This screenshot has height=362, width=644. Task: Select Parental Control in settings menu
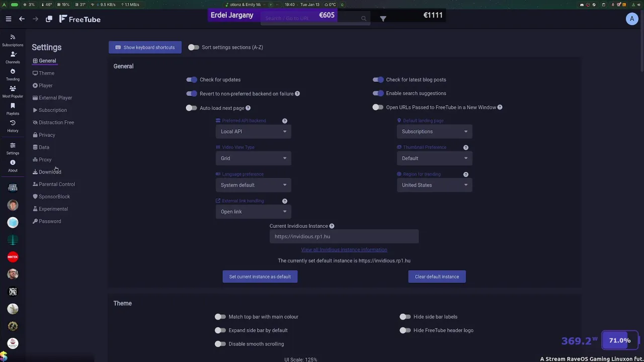[54, 185]
